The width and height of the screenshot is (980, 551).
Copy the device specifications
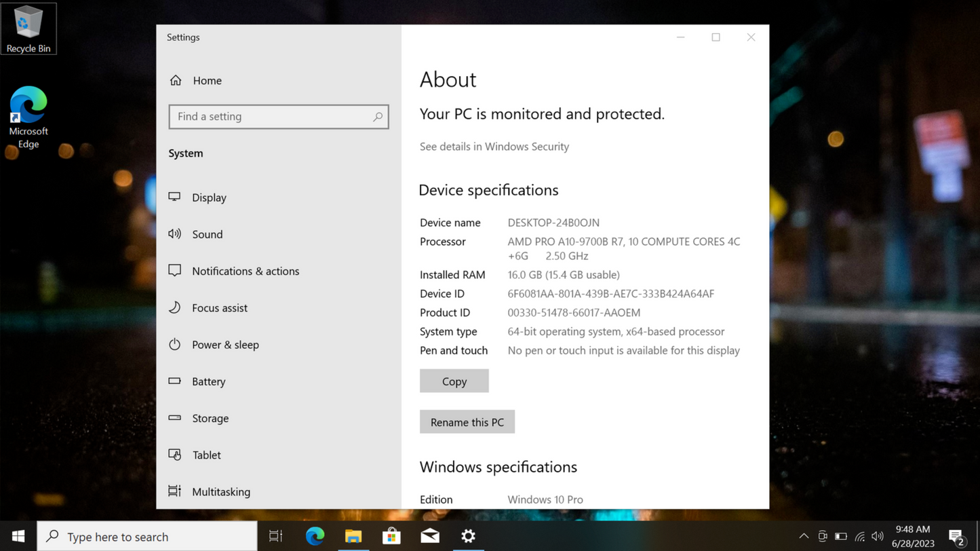tap(454, 381)
